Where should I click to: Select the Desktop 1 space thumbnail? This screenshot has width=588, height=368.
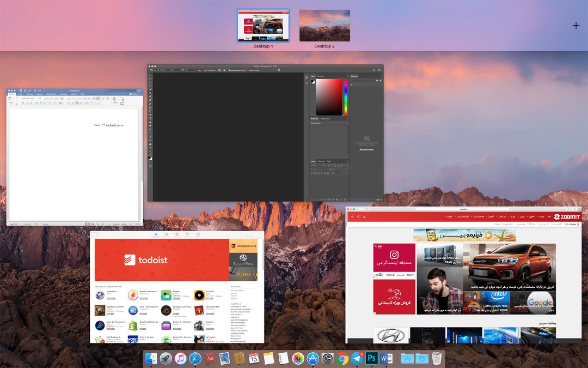(264, 26)
